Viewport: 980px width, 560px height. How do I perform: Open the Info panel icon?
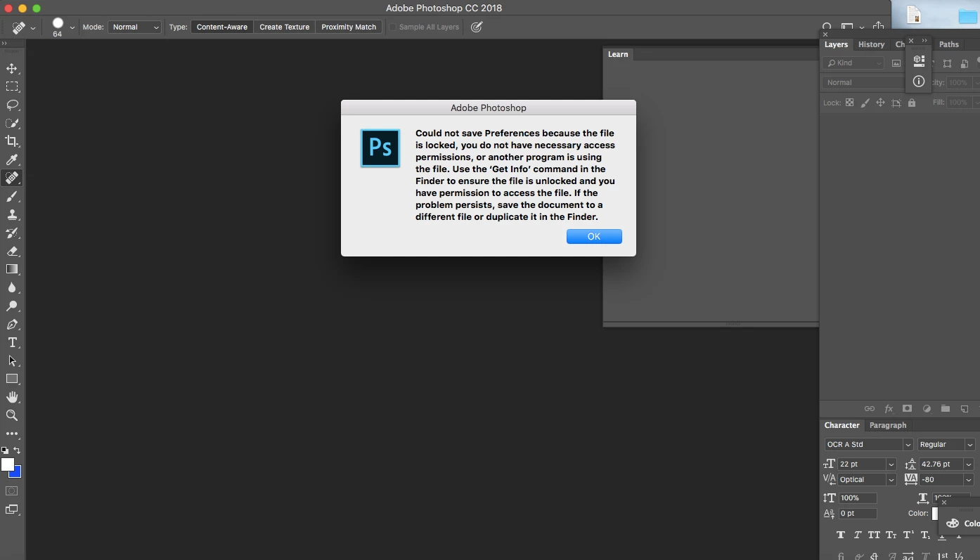click(918, 82)
